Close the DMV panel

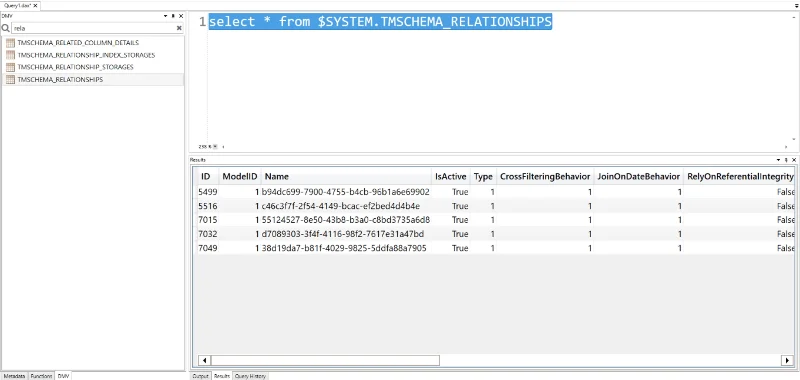coord(180,16)
